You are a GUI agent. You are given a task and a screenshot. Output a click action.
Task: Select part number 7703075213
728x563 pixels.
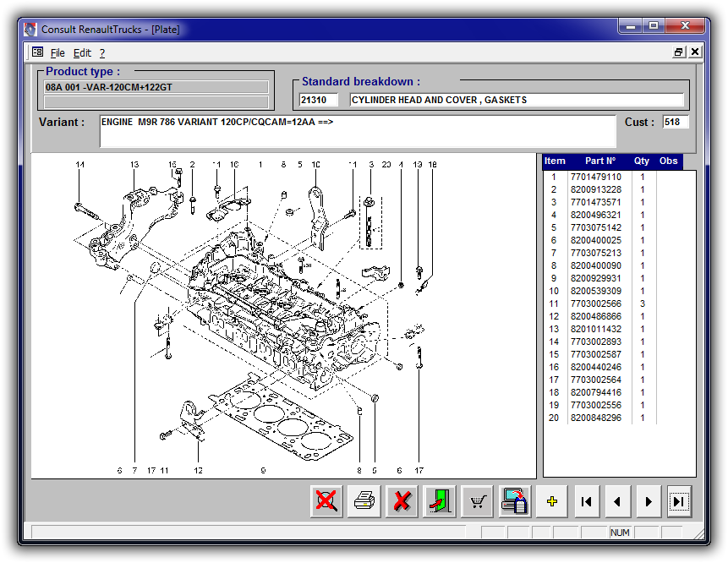596,253
